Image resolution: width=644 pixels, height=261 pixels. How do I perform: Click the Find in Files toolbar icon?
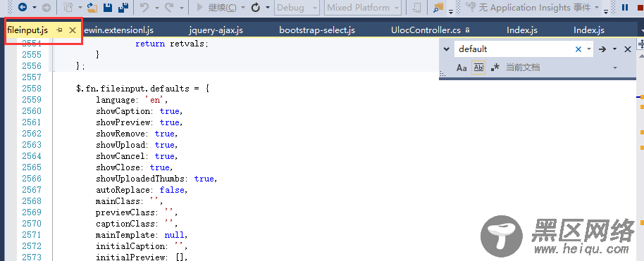[x=439, y=7]
